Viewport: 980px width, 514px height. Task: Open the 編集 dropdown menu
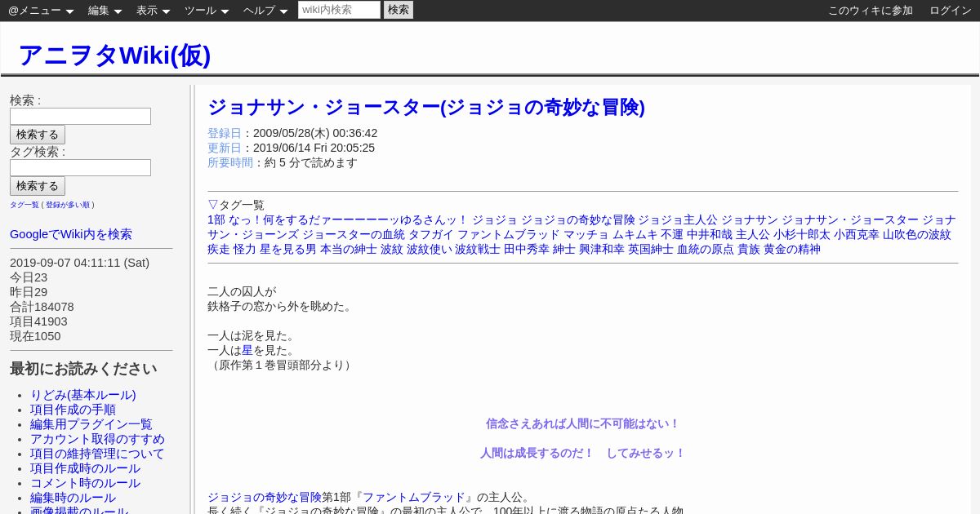coord(105,11)
